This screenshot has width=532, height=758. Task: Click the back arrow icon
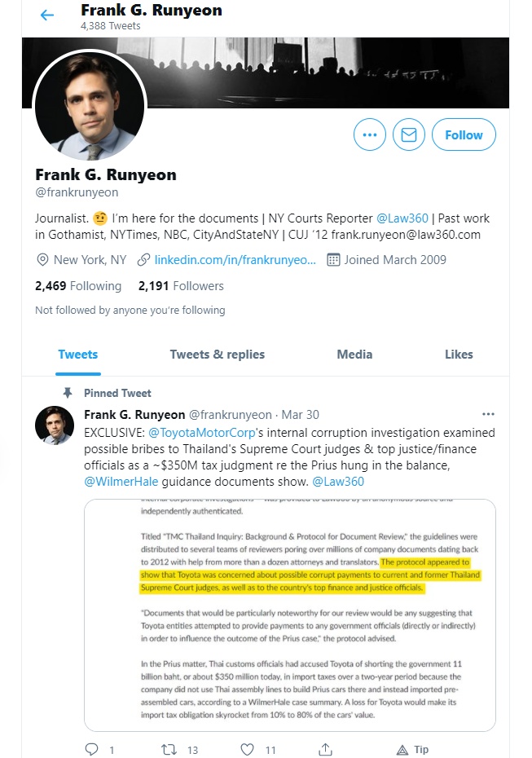pos(47,15)
